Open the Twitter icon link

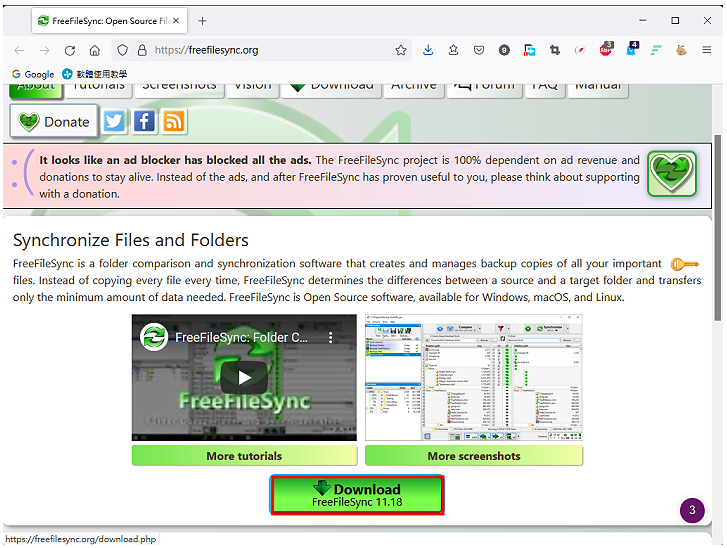tap(114, 121)
